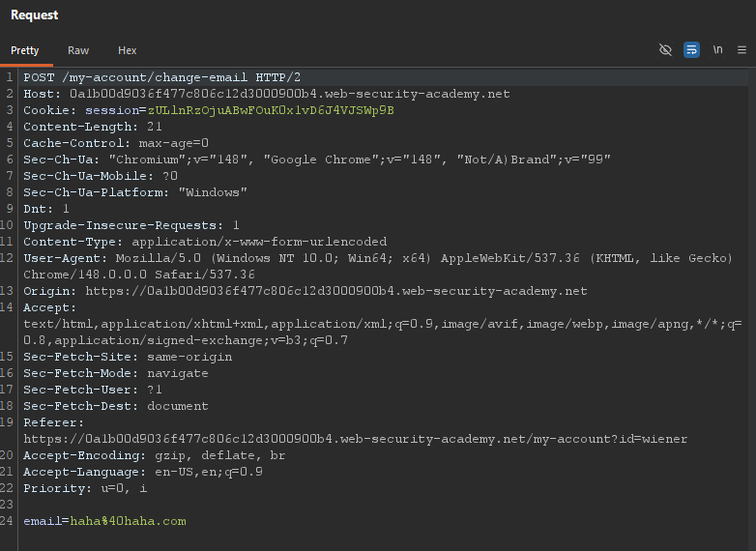Toggle the \n show newline characters button
Viewport: 756px width, 551px height.
point(717,49)
